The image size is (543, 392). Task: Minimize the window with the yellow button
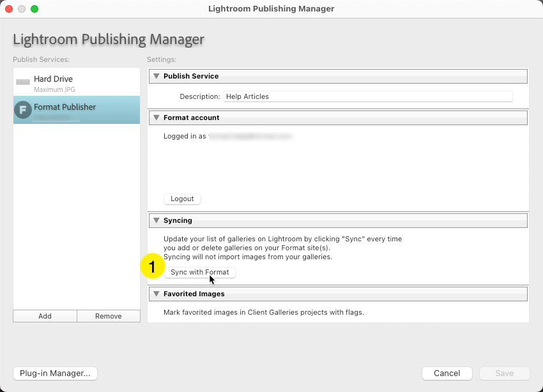pyautogui.click(x=22, y=9)
